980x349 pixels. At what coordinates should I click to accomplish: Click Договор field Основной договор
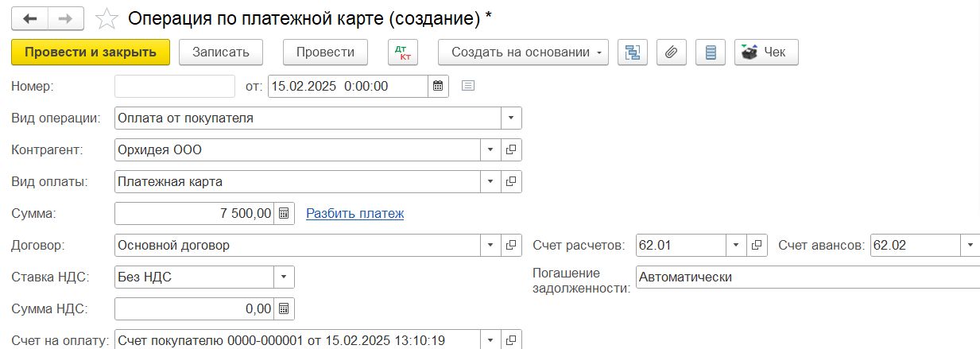click(298, 245)
